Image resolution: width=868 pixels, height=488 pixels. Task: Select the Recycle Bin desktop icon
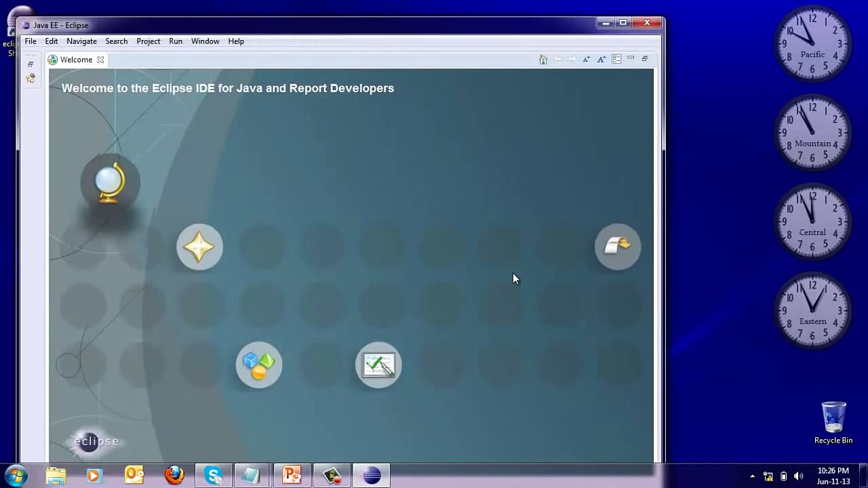(x=833, y=423)
